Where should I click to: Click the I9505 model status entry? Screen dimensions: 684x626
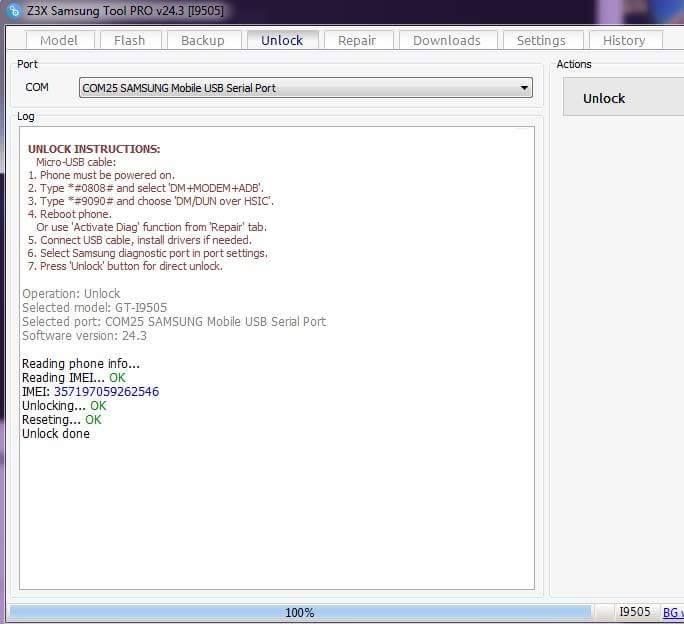(635, 612)
